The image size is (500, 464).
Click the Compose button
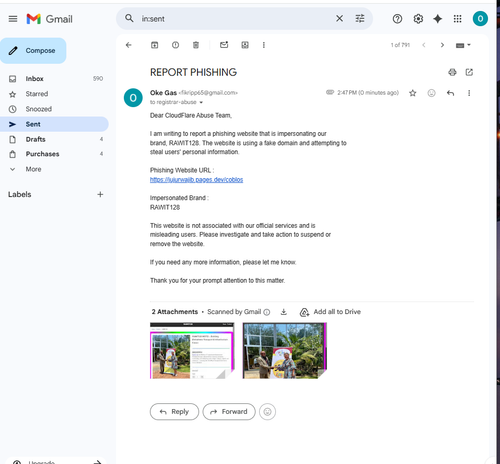coord(33,51)
